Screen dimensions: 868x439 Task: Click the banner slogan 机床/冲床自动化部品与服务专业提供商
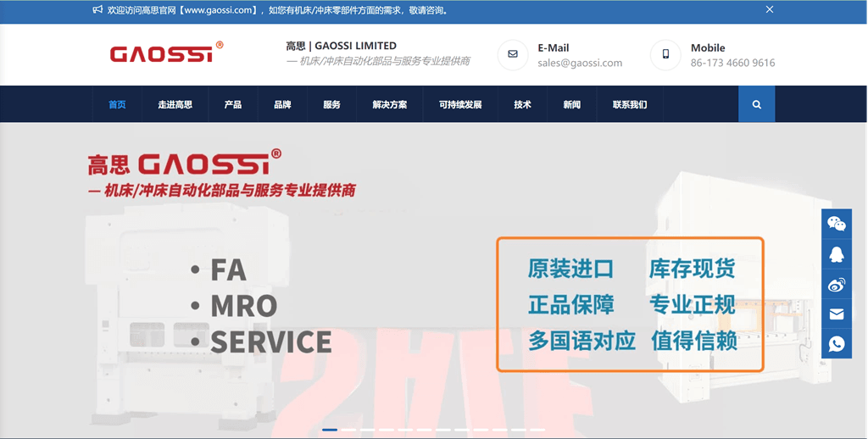222,191
